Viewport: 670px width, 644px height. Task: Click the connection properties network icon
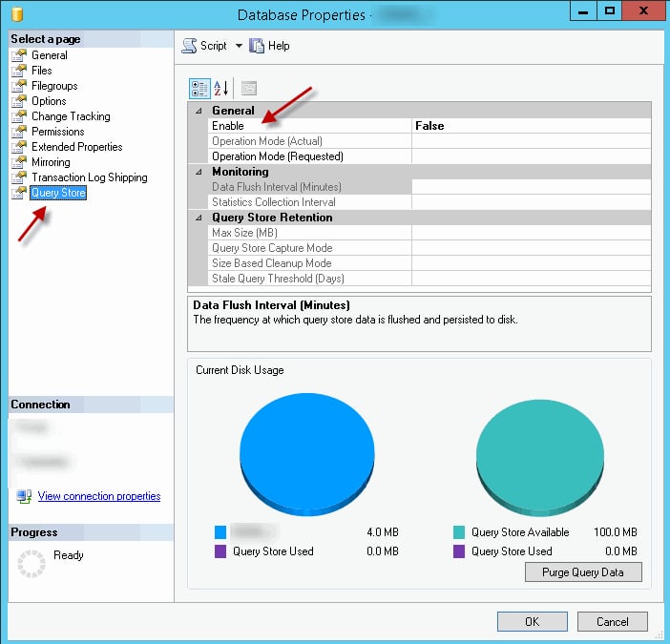(24, 496)
